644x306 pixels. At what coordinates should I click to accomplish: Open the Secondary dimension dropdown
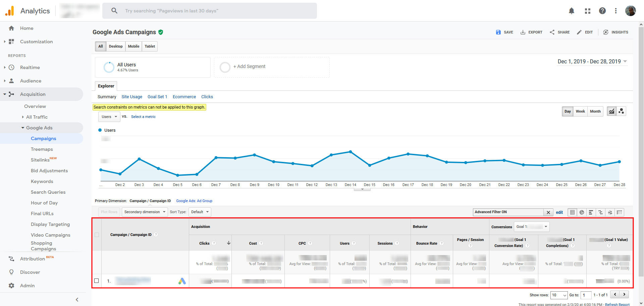[x=145, y=212]
